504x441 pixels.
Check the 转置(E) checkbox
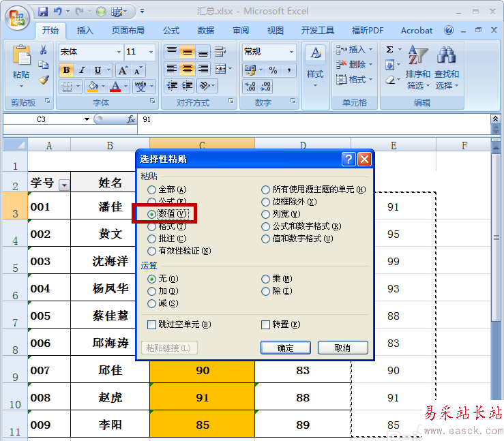point(265,324)
